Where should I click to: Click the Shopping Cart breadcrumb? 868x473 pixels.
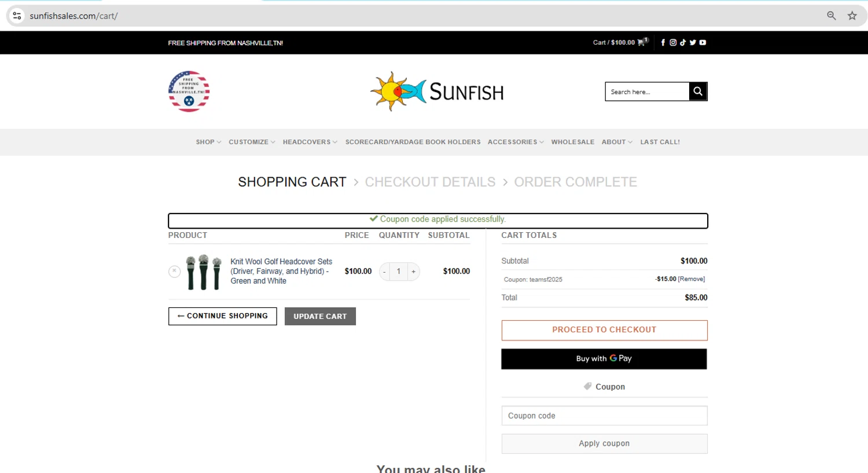coord(292,182)
